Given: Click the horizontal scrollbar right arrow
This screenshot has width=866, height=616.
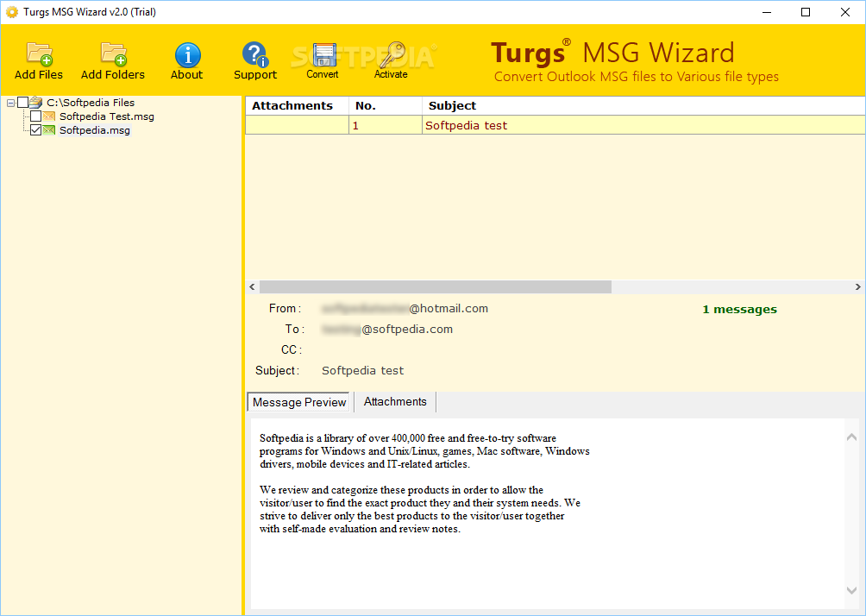Looking at the screenshot, I should [x=857, y=286].
